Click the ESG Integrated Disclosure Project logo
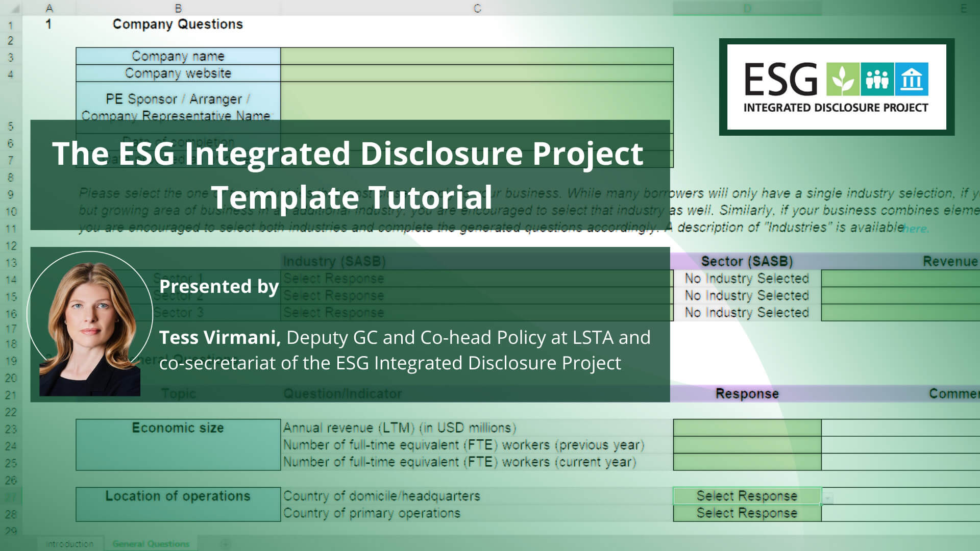Image resolution: width=980 pixels, height=551 pixels. (x=837, y=87)
